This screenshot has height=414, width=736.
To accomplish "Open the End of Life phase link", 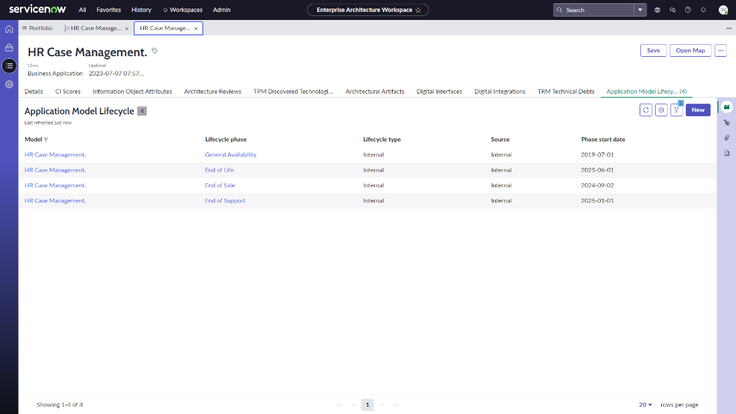I will click(x=219, y=170).
